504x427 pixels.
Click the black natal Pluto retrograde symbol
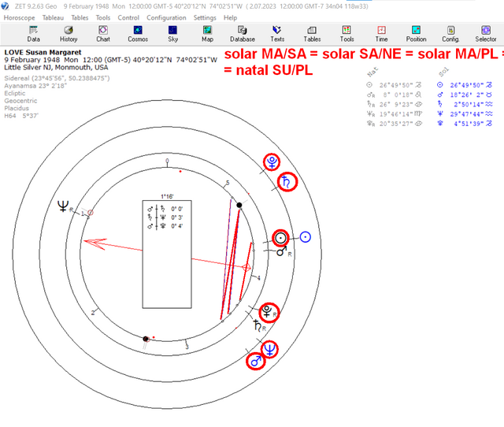(x=268, y=312)
